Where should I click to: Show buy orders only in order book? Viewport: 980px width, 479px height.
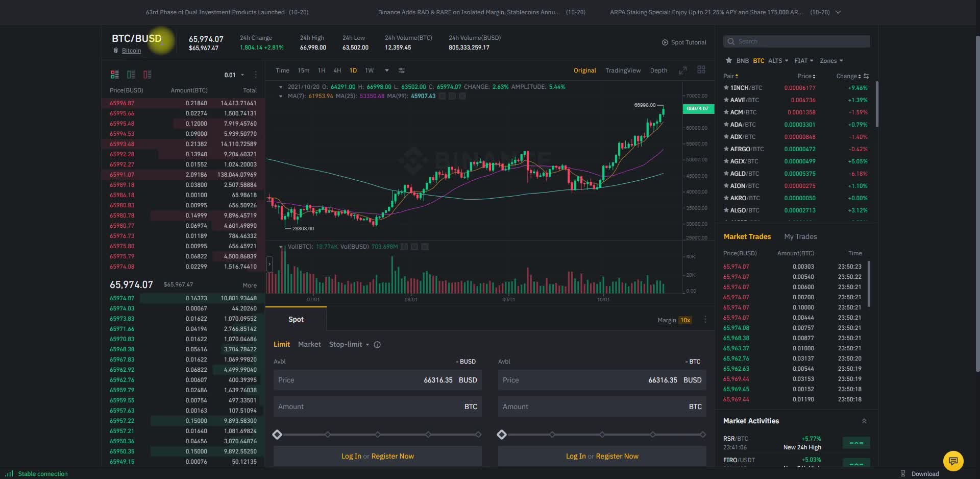coord(131,75)
